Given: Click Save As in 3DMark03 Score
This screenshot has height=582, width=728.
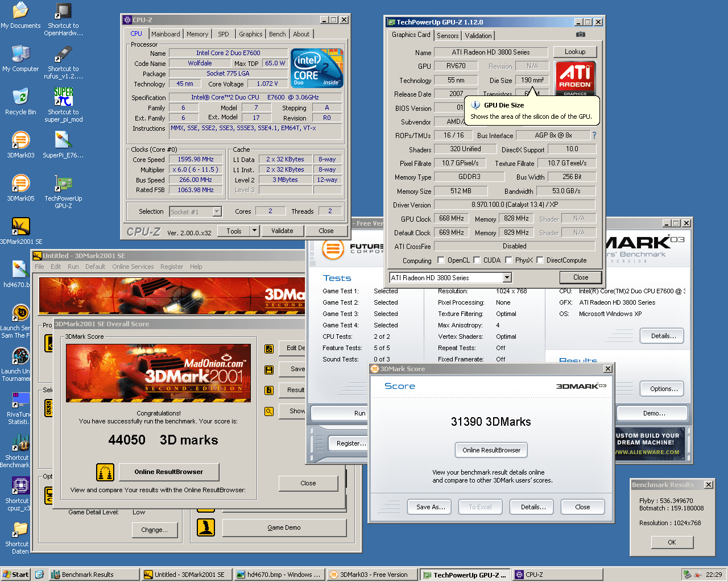Looking at the screenshot, I should point(431,507).
